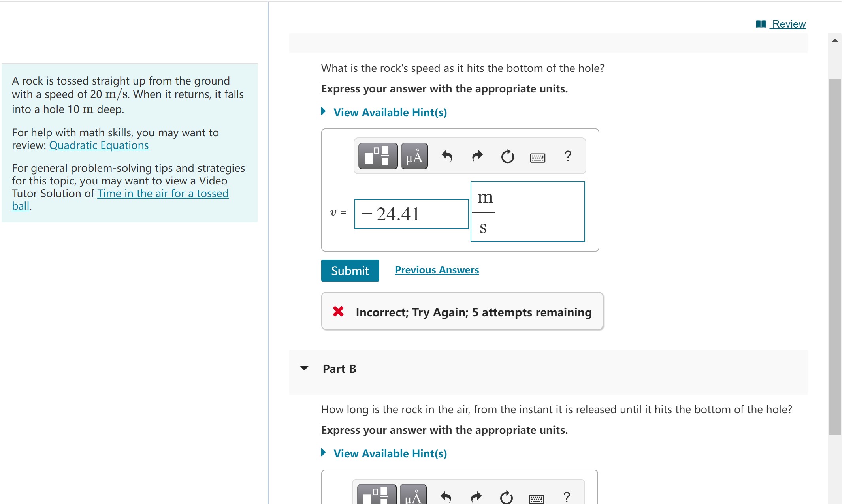Open the symbols µÅ button in Part A
Screen dimensions: 855x504
414,156
